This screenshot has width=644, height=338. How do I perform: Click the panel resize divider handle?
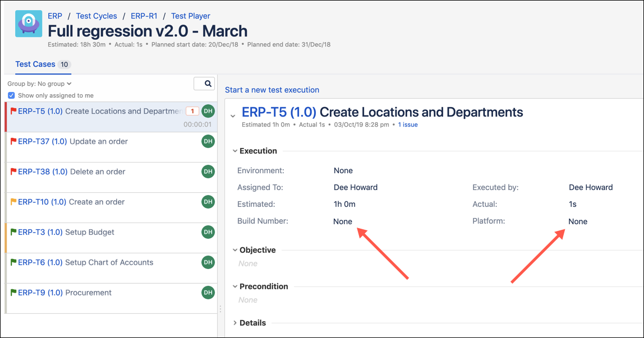click(220, 309)
